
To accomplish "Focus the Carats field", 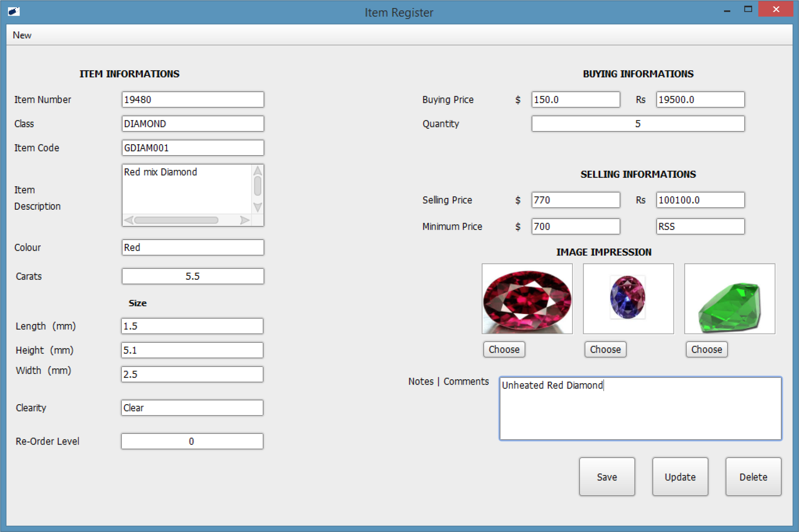I will point(193,276).
